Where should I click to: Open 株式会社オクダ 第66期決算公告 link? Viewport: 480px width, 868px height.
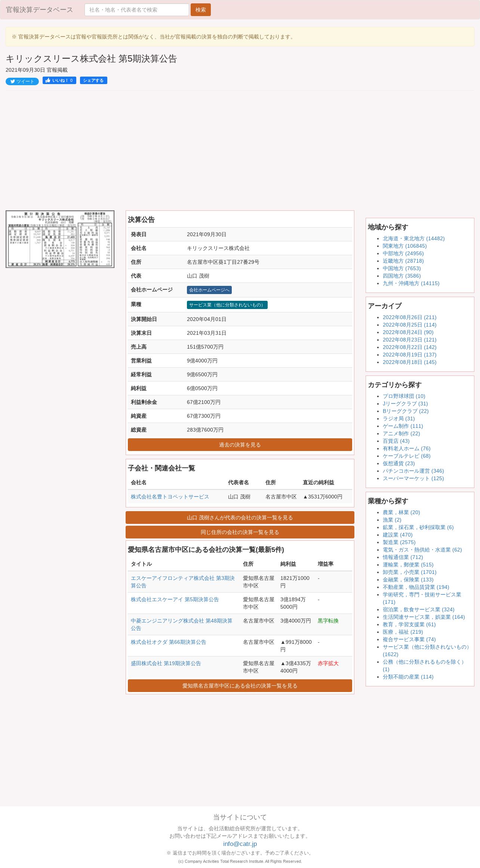[x=169, y=642]
